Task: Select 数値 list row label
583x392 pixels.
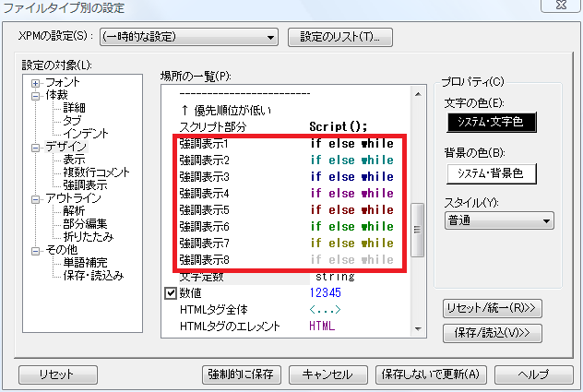Action: click(190, 293)
